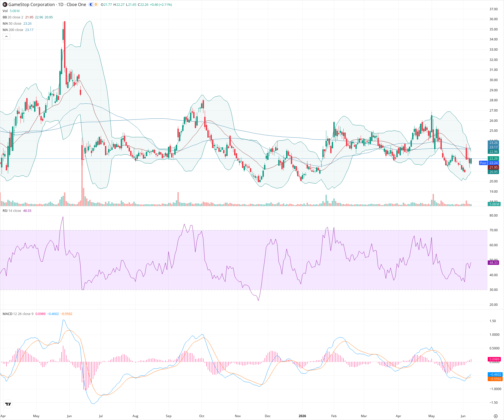
Task: Select the MACD 12 26 close 9 legend
Action: click(18, 314)
